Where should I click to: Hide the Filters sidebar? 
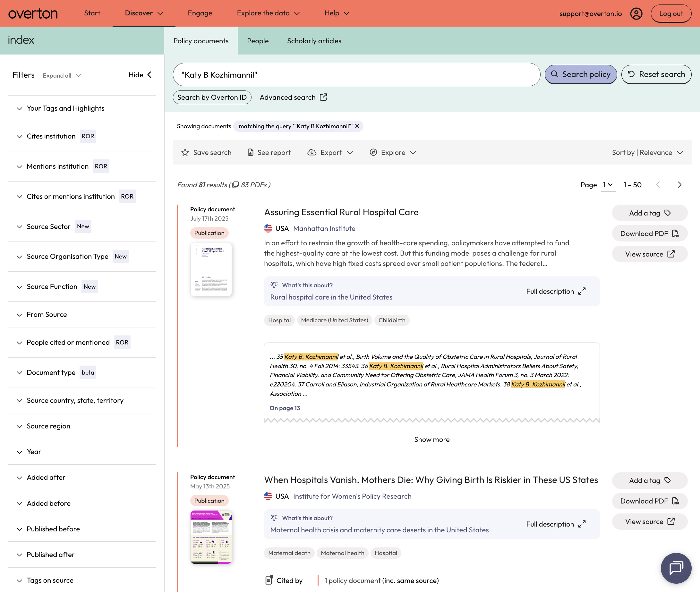click(x=140, y=74)
